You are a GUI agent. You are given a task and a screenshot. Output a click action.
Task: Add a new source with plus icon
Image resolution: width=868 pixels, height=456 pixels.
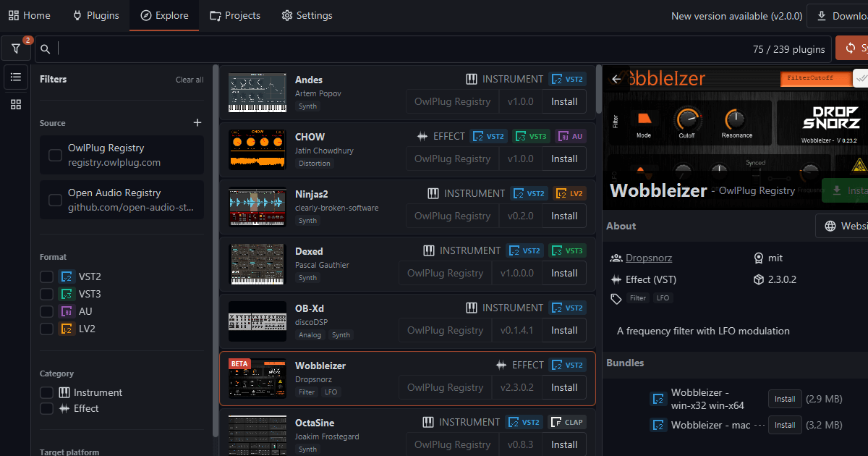click(197, 123)
